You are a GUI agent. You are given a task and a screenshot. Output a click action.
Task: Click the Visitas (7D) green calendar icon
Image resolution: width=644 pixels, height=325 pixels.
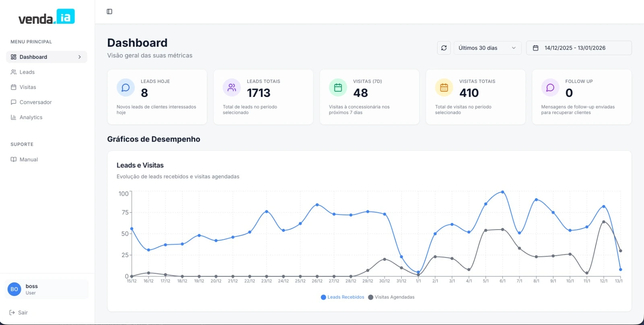[x=338, y=88]
